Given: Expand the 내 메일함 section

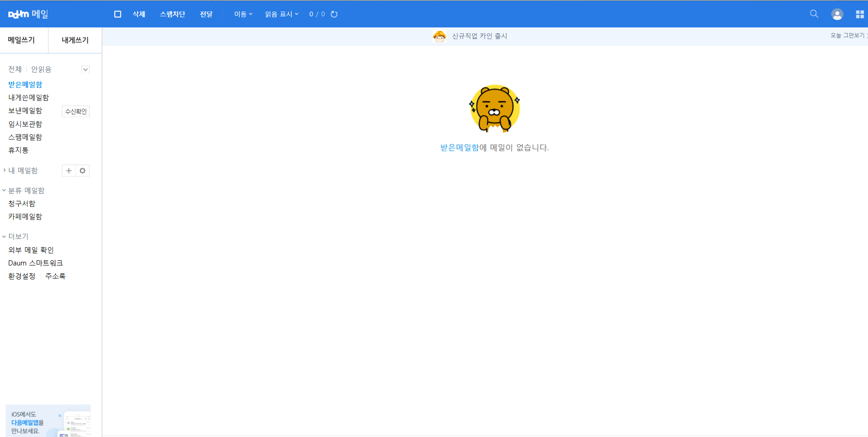Looking at the screenshot, I should click(4, 170).
